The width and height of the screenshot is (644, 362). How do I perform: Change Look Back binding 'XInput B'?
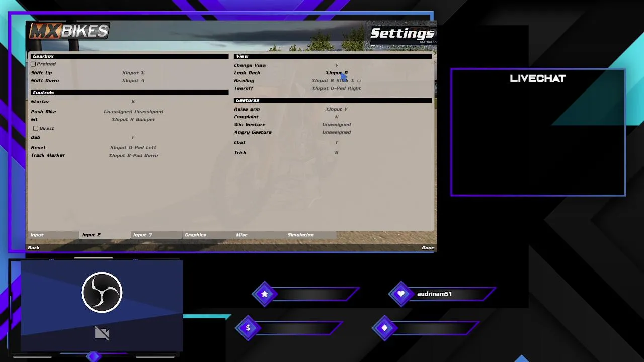point(337,73)
